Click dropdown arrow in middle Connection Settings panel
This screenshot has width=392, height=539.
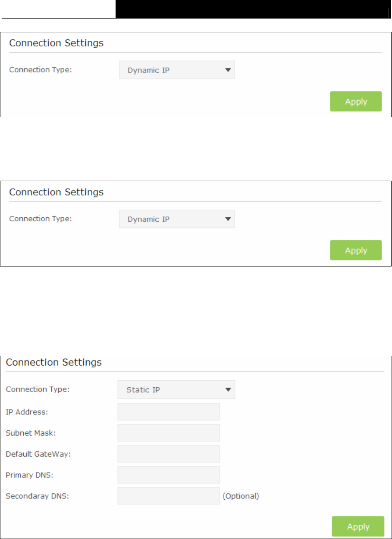click(228, 219)
